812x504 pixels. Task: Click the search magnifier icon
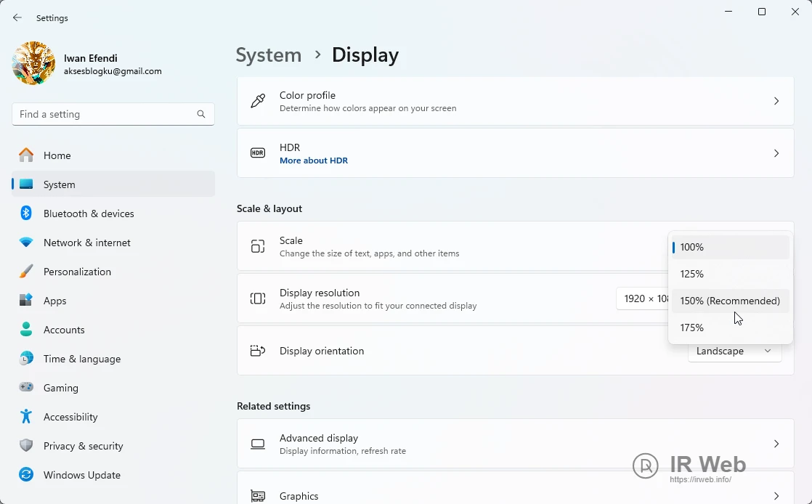[201, 114]
